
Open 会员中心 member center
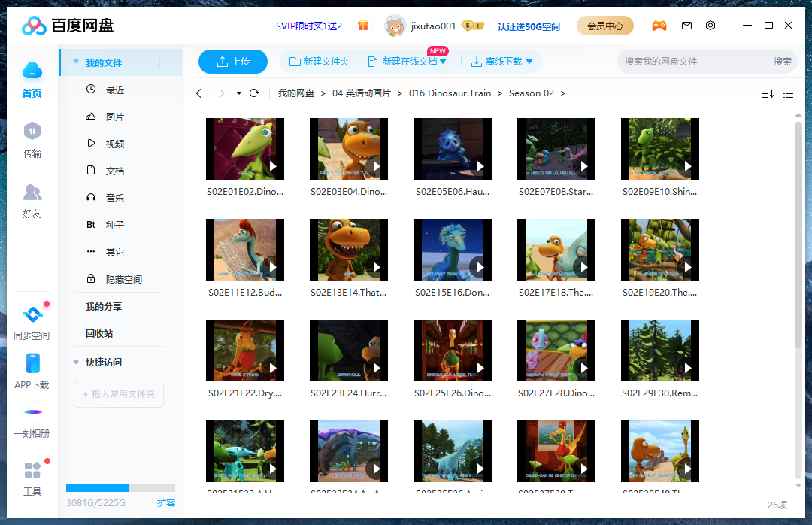604,26
